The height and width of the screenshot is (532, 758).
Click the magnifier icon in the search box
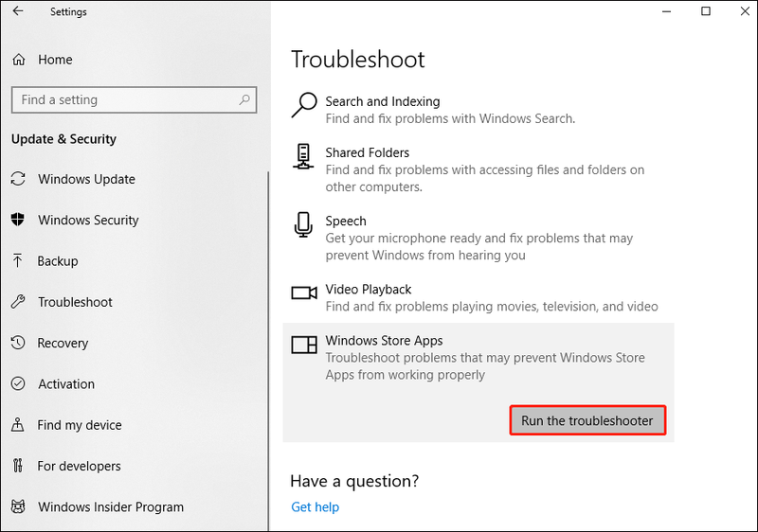point(244,100)
